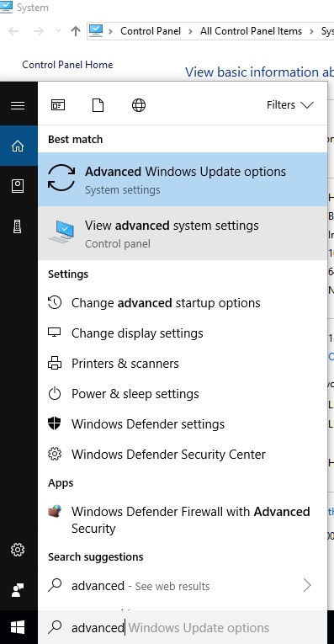334x644 pixels.
Task: Open recent locations dropdown in System window
Action: pyautogui.click(x=58, y=31)
